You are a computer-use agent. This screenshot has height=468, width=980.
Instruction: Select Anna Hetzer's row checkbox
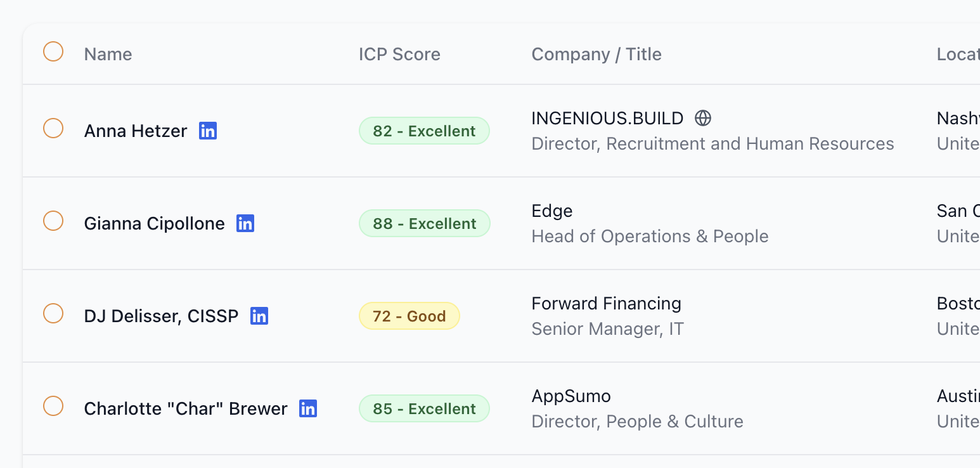pos(53,128)
